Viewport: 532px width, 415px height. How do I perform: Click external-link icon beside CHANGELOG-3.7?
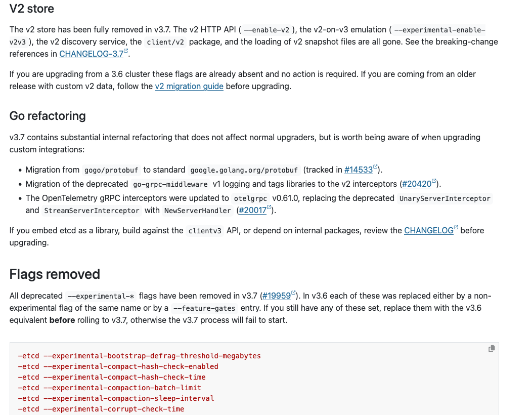click(126, 51)
